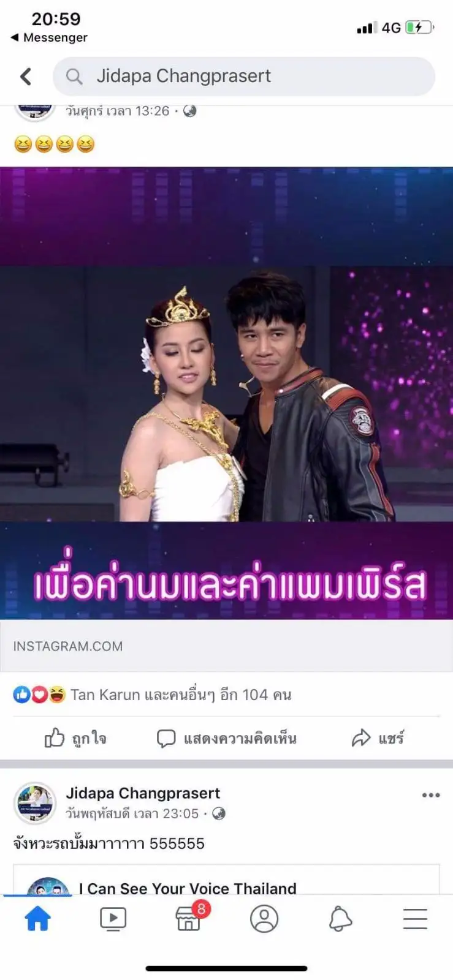453x980 pixels.
Task: Tap the search magnifier icon
Action: 74,77
